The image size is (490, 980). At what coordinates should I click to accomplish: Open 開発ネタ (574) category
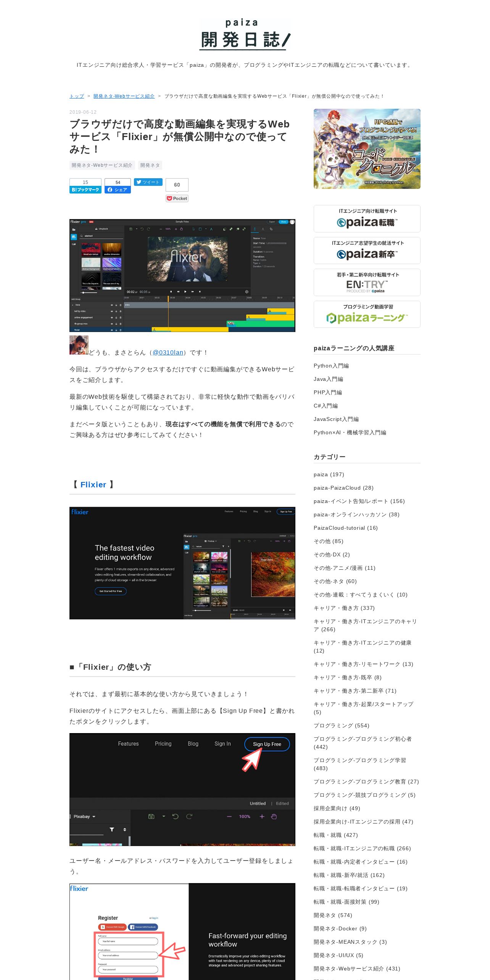[333, 915]
